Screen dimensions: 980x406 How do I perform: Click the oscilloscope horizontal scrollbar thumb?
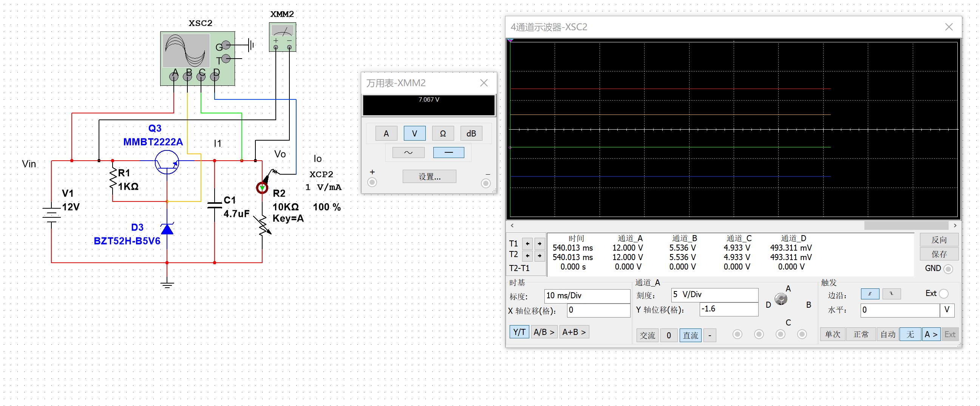click(x=906, y=226)
